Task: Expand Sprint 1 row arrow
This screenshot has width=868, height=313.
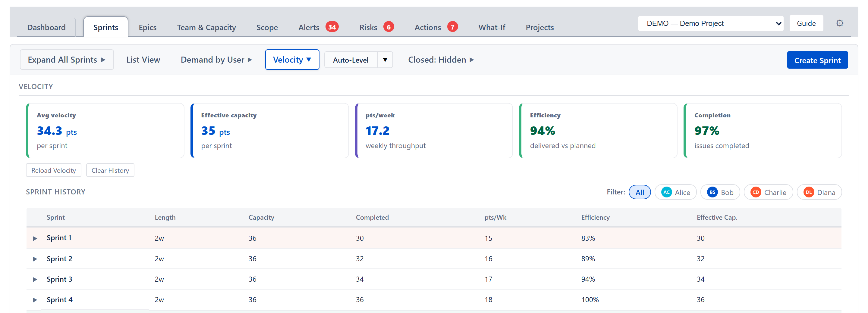Action: point(35,238)
